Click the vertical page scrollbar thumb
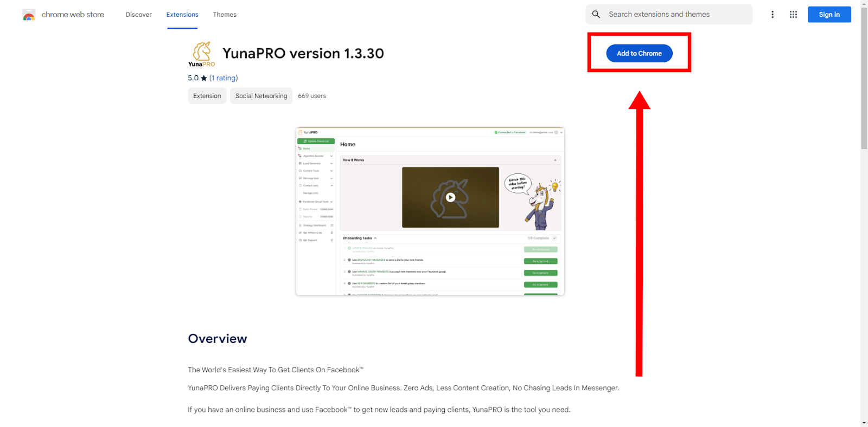The image size is (868, 427). coord(864,79)
